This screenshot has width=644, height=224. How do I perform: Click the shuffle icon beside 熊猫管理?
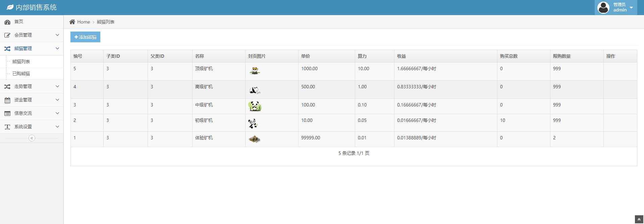click(7, 49)
